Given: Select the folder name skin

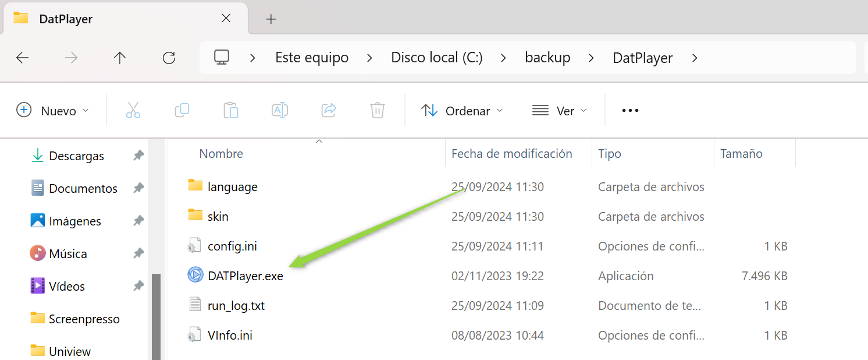Looking at the screenshot, I should pos(218,217).
